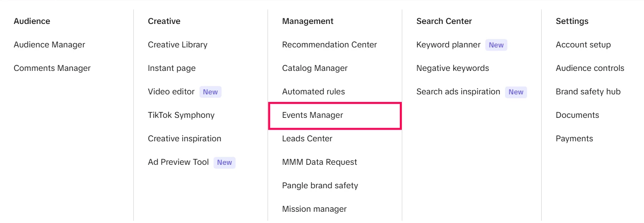Open Account setup in Settings
Image resolution: width=644 pixels, height=223 pixels.
click(x=583, y=45)
